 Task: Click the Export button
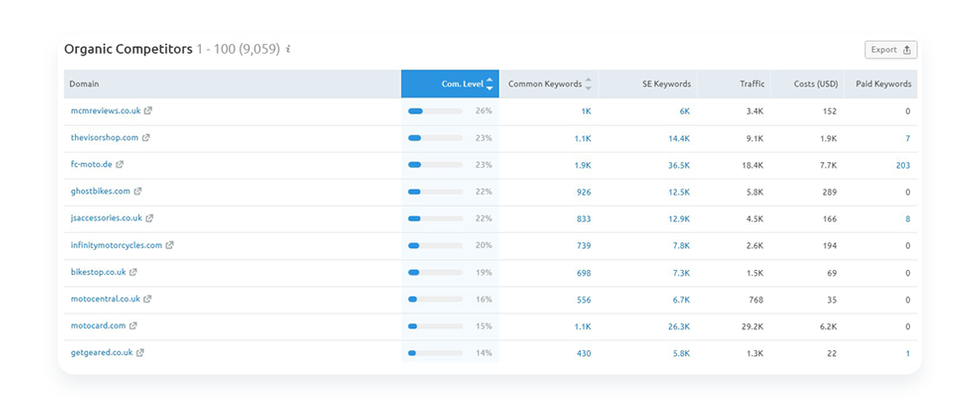coord(891,50)
